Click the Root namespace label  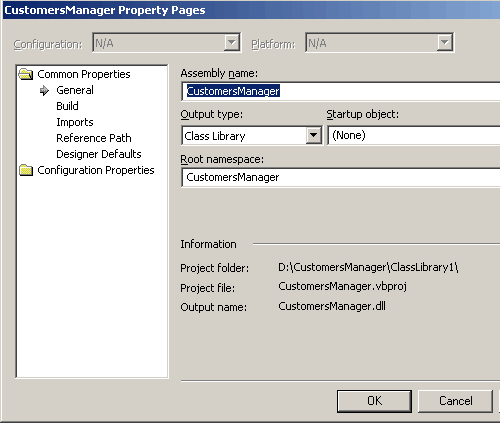[222, 159]
